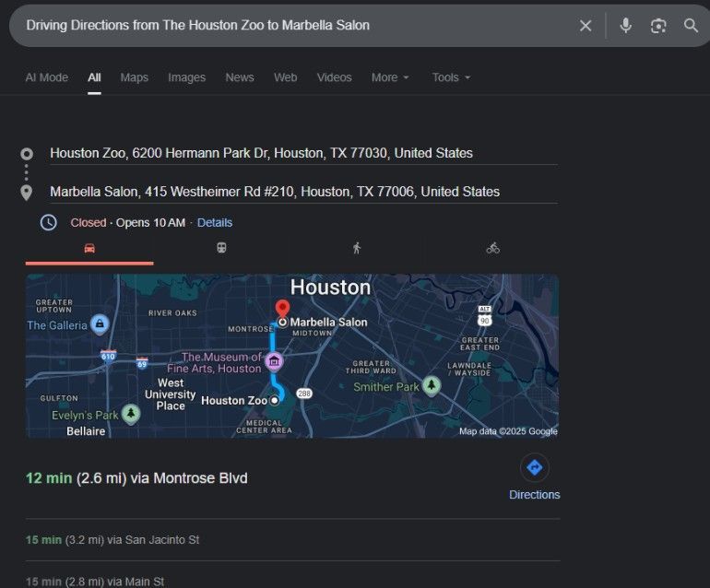Open search by image camera icon
The height and width of the screenshot is (588, 710).
[x=658, y=26]
